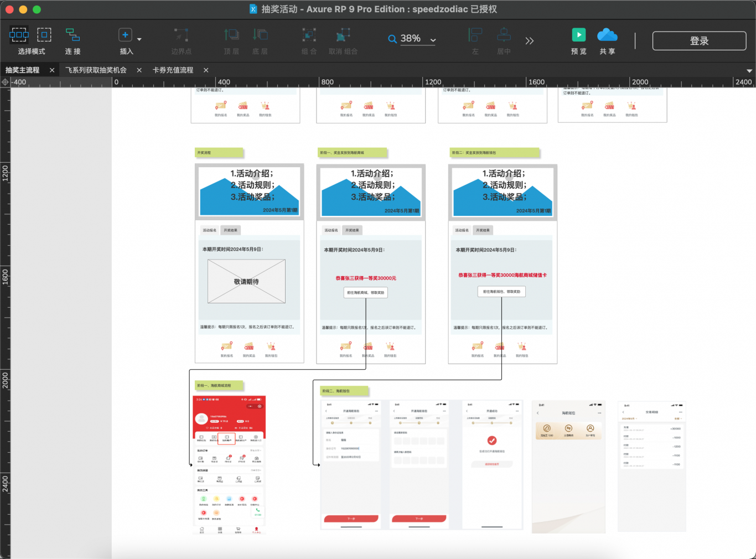Click 顶层 bring to front icon

[231, 35]
